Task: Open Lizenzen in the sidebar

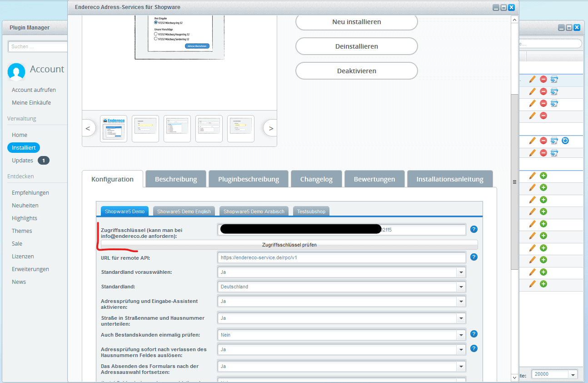Action: [x=23, y=257]
